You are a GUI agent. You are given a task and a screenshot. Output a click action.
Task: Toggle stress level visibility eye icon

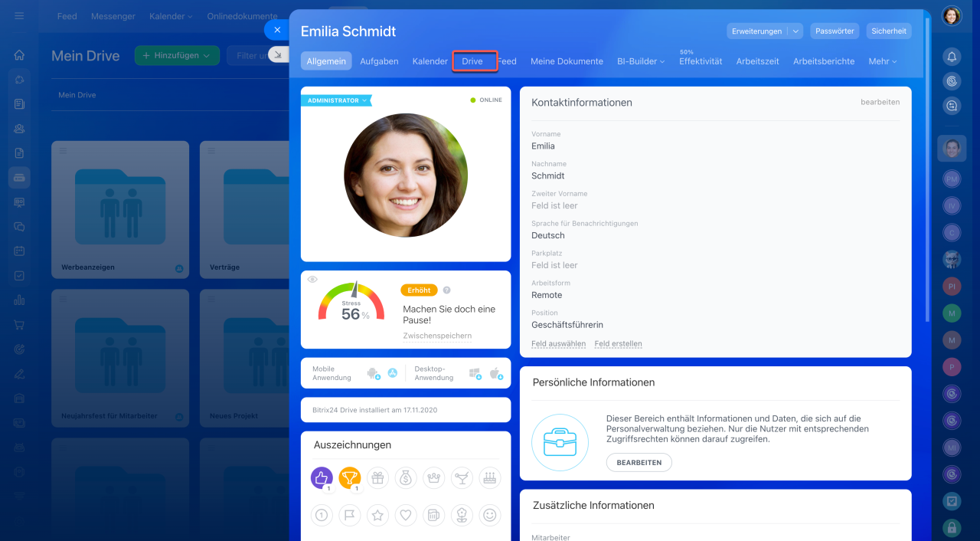(x=312, y=280)
